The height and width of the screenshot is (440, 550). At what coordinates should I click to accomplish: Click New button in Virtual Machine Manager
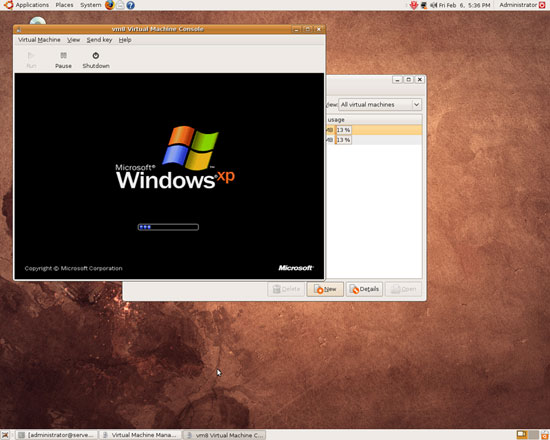(325, 289)
